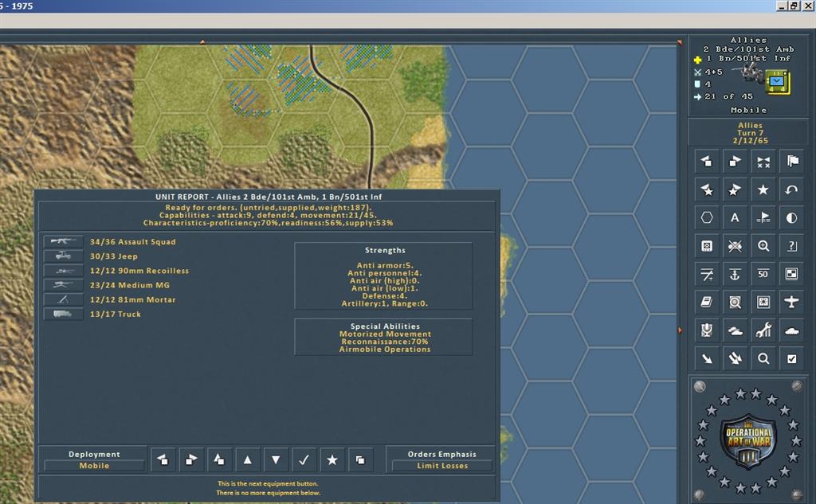Screen dimensions: 816x504
Task: Restore down the application window
Action: (x=794, y=6)
